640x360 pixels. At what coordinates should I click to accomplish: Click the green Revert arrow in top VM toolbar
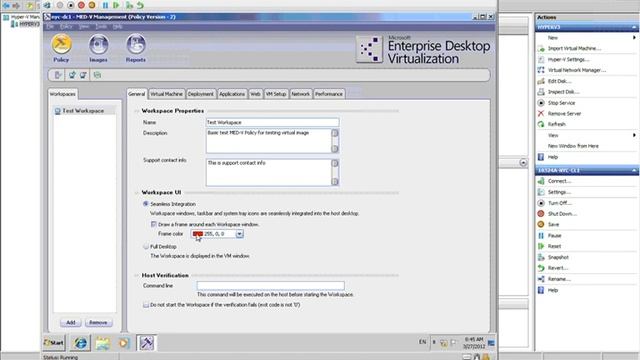[x=140, y=5]
